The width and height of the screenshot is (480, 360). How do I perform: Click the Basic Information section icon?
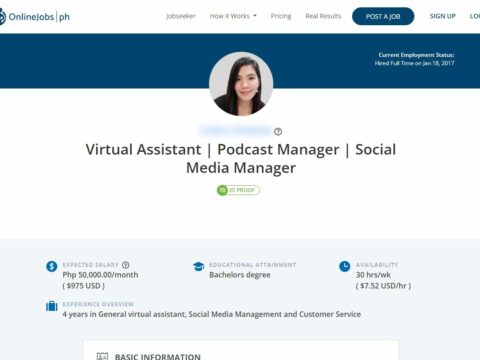tap(102, 356)
